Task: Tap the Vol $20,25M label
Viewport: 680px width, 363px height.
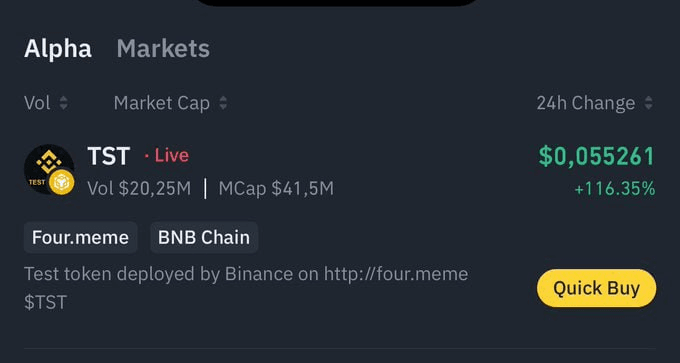Action: (139, 189)
